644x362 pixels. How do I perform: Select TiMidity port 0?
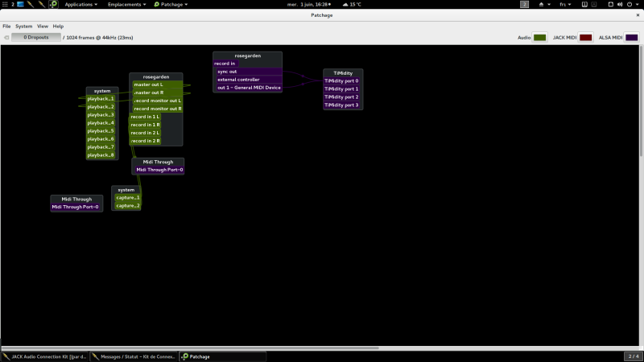coord(341,81)
